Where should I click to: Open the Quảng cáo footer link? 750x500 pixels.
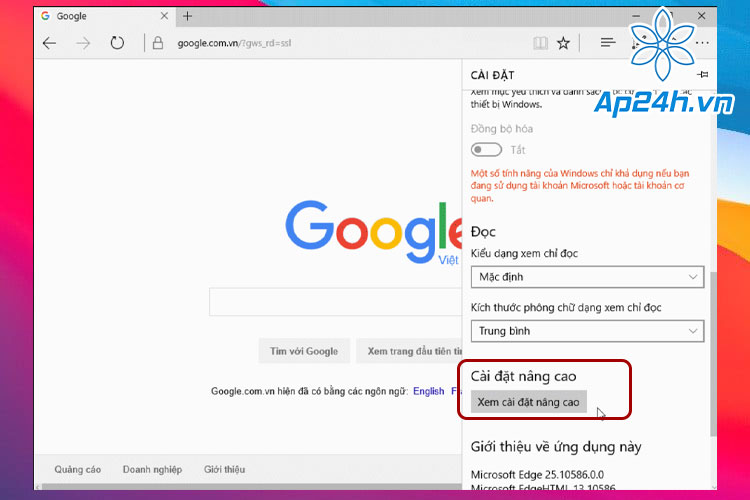coord(77,469)
